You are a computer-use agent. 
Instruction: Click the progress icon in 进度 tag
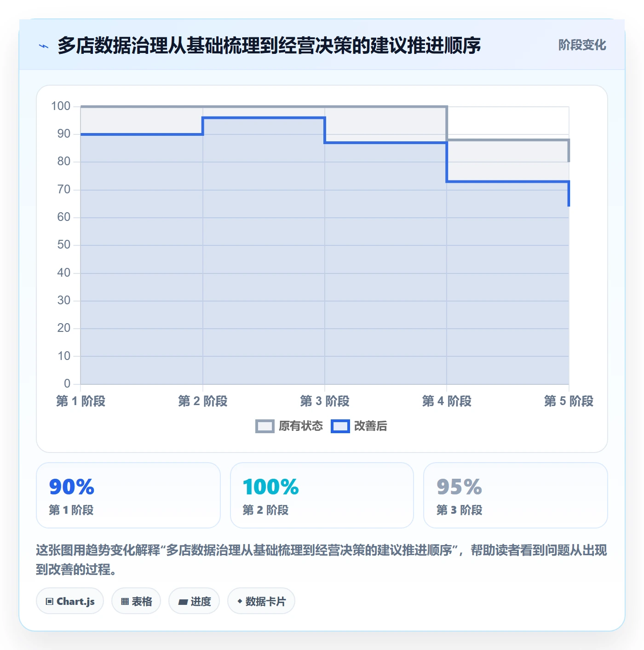(183, 602)
